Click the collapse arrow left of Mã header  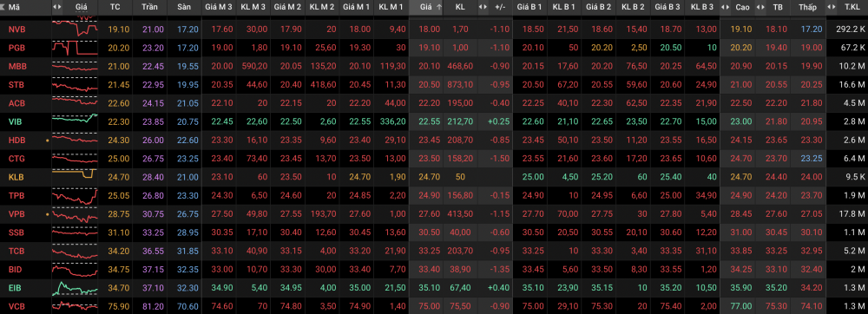(3, 7)
